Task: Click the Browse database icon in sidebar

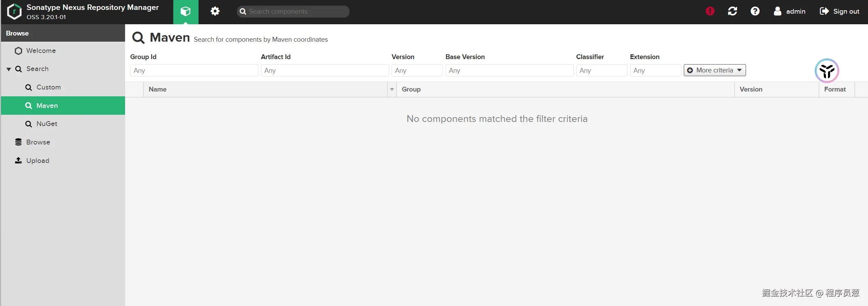Action: coord(18,142)
